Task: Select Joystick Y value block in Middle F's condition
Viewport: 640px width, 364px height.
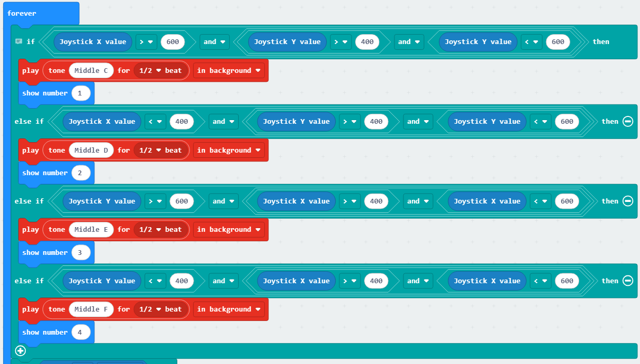Action: click(x=102, y=281)
